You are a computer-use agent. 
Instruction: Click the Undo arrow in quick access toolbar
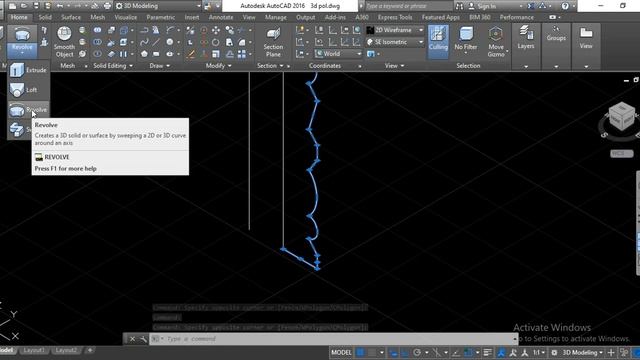[60, 6]
